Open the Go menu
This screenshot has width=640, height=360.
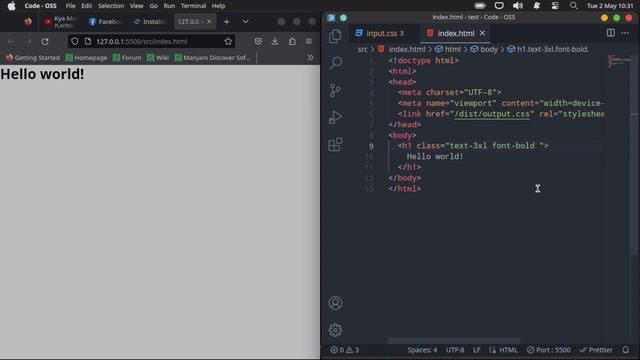tap(153, 6)
